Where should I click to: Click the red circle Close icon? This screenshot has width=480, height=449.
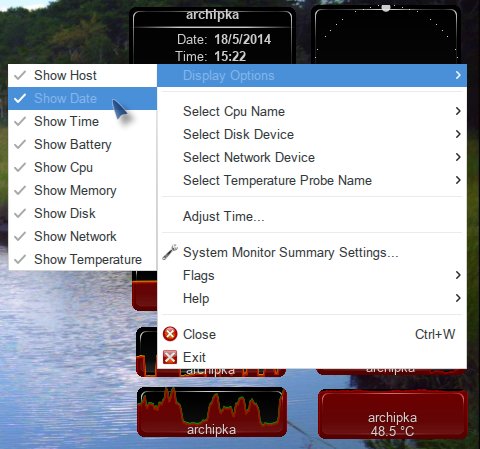170,334
